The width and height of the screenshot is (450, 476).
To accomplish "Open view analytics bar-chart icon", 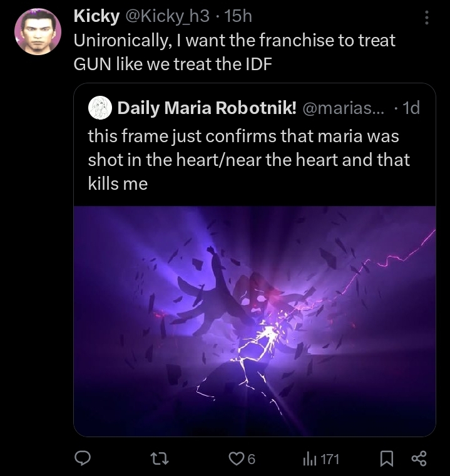I will click(309, 459).
